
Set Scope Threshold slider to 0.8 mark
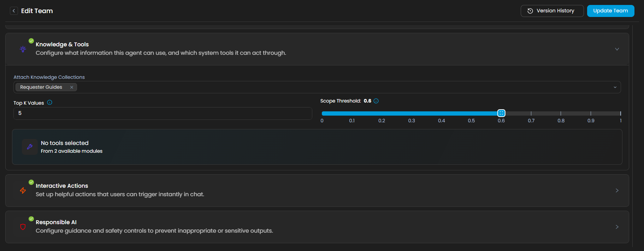pyautogui.click(x=561, y=113)
